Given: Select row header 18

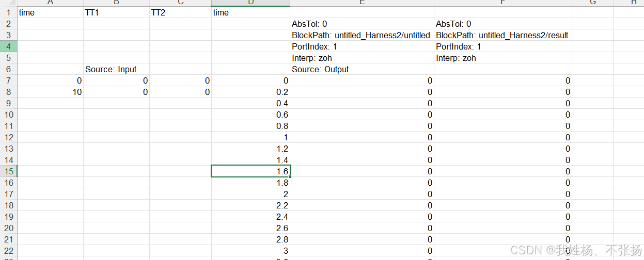Looking at the screenshot, I should click(x=8, y=205).
